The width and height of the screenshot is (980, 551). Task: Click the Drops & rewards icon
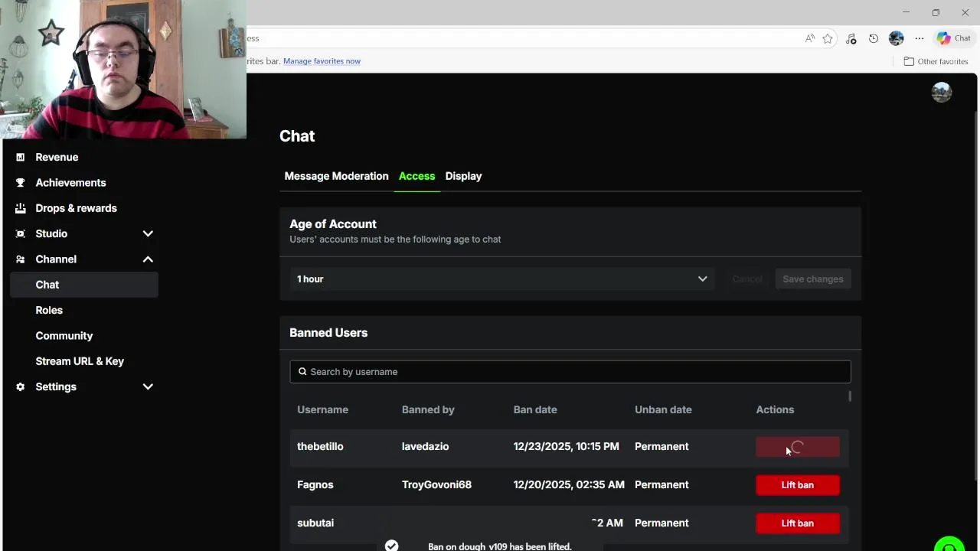point(21,208)
